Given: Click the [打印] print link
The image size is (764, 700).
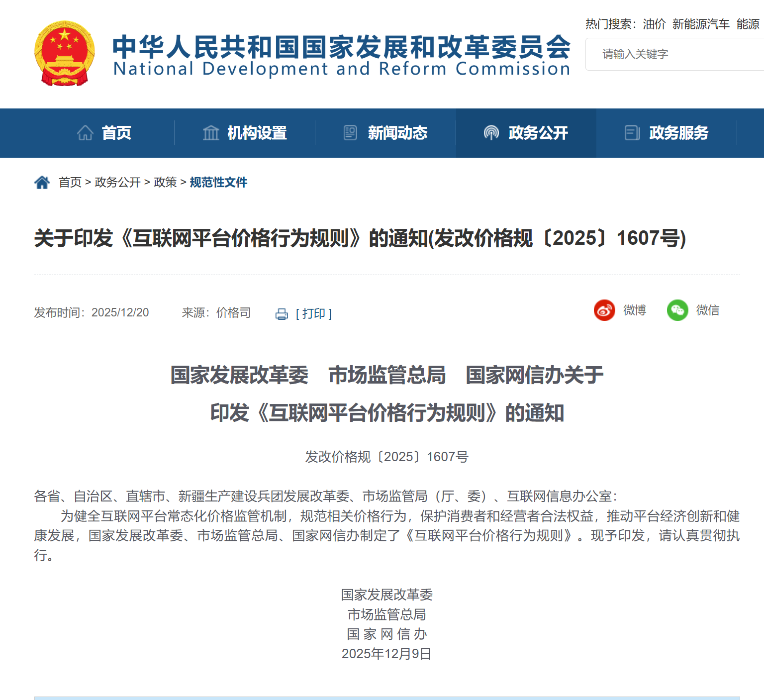Looking at the screenshot, I should (314, 314).
